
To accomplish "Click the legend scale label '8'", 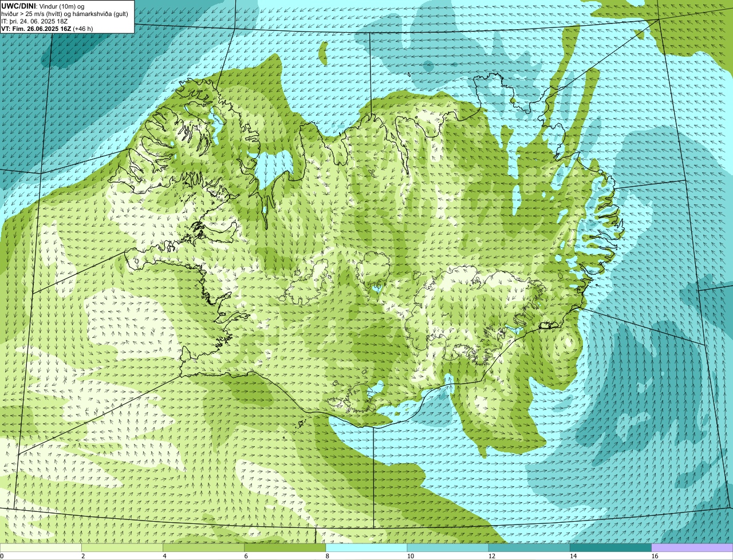I will (328, 556).
